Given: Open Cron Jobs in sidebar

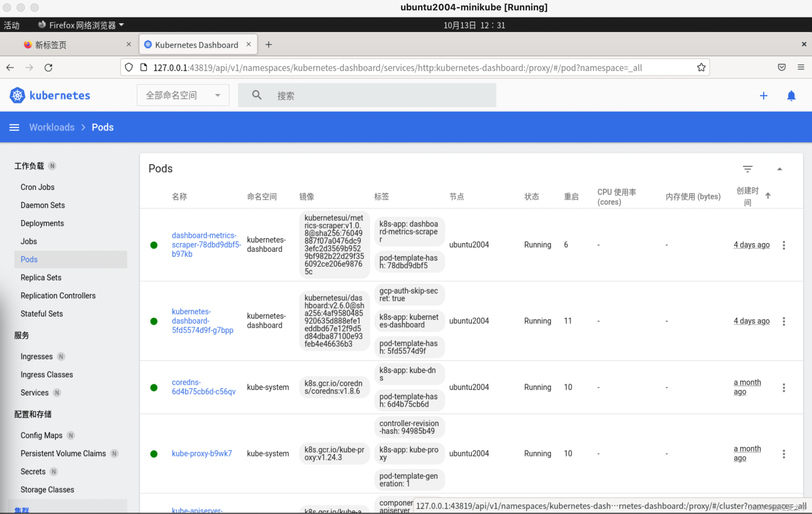Looking at the screenshot, I should click(37, 187).
